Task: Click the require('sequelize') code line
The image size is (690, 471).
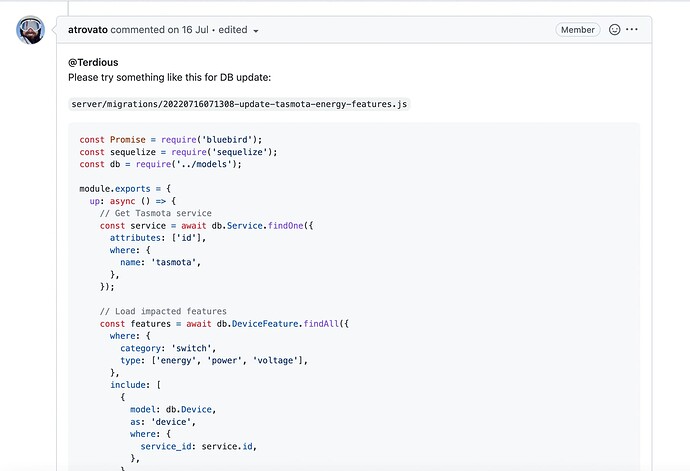Action: click(x=178, y=152)
